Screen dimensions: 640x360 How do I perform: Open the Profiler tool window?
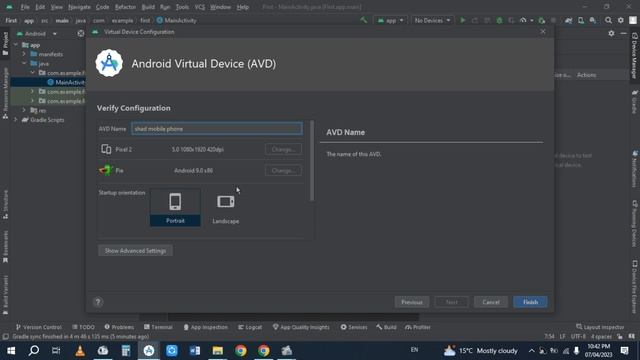(x=418, y=327)
